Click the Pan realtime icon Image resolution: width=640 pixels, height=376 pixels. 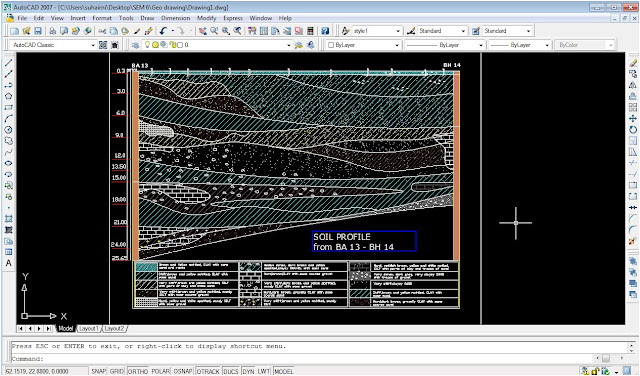(x=202, y=31)
